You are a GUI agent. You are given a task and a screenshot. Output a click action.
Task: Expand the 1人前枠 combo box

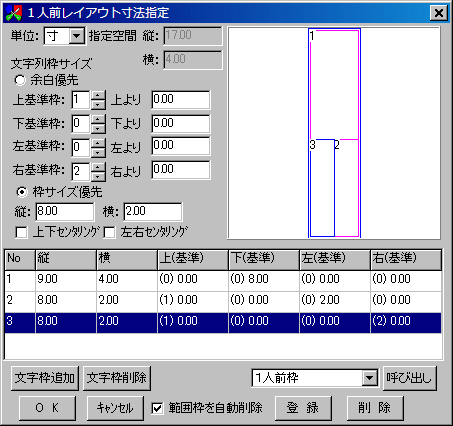369,378
